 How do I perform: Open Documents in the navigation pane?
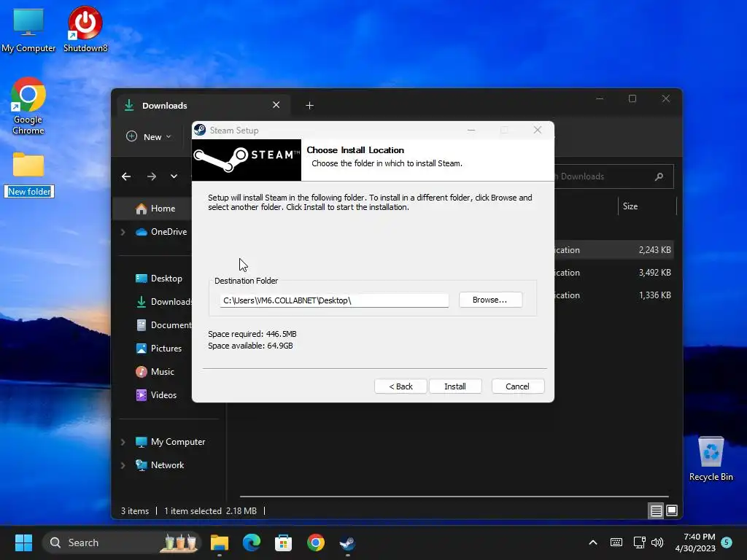pyautogui.click(x=163, y=325)
